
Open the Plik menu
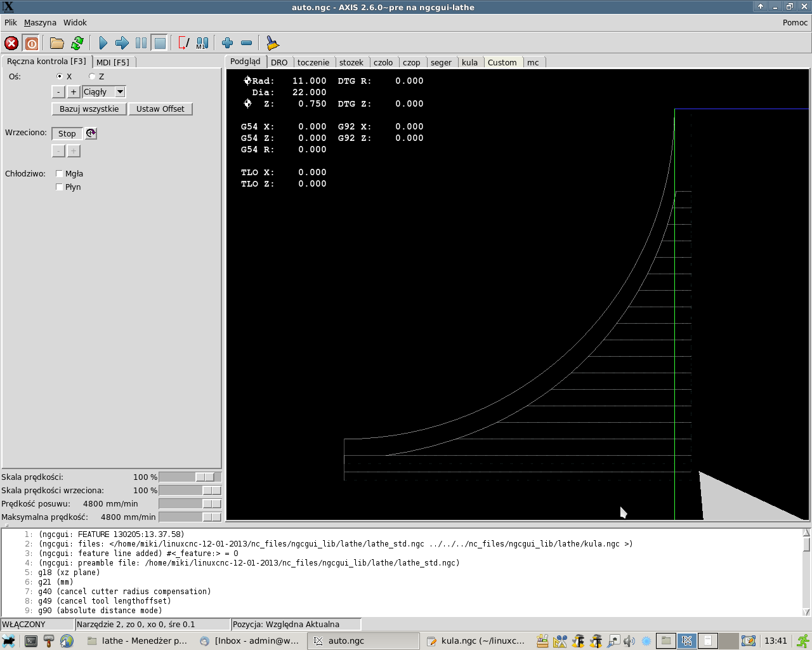pyautogui.click(x=11, y=22)
